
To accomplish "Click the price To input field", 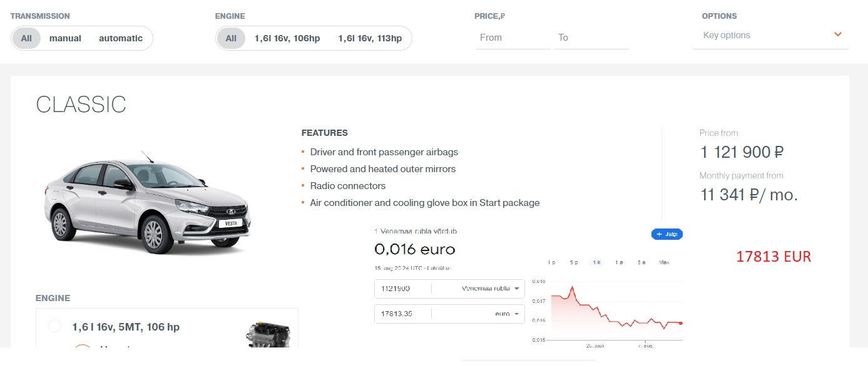I will (591, 38).
